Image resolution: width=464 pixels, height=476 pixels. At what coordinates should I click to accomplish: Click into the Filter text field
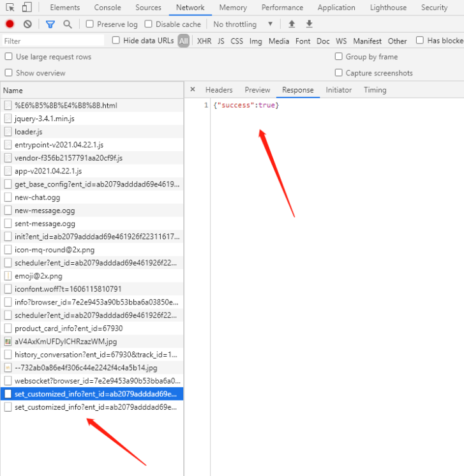point(53,41)
